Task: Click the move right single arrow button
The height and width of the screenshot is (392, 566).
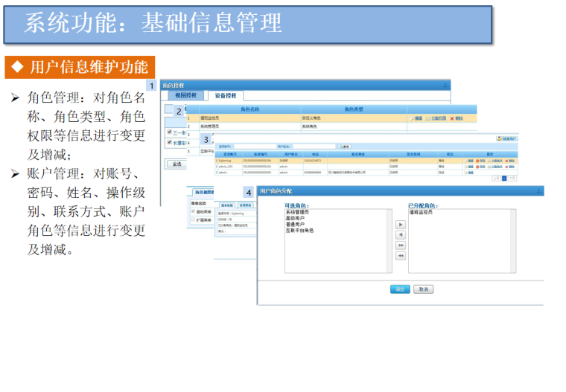Action: pyautogui.click(x=400, y=224)
